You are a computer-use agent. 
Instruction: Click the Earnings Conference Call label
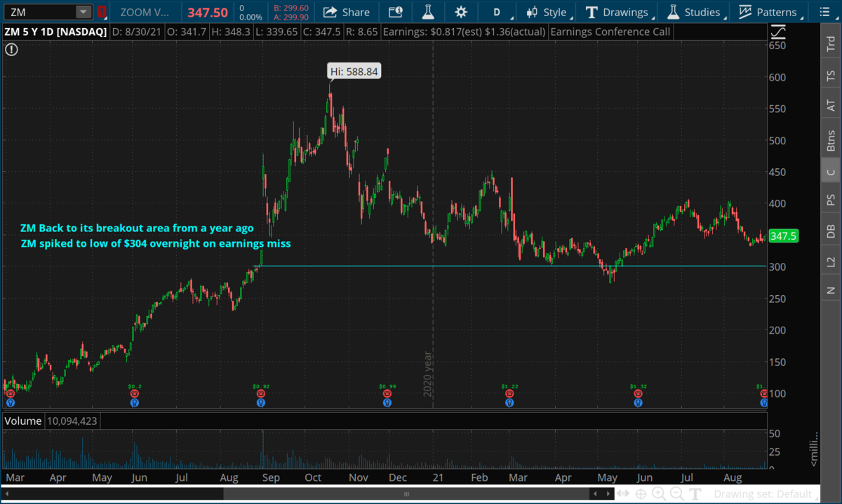click(610, 32)
